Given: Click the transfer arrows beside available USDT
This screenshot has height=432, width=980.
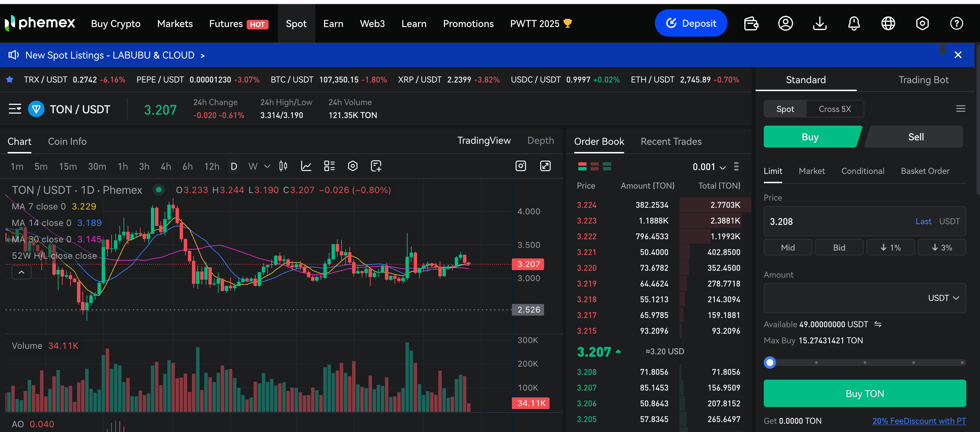Looking at the screenshot, I should pyautogui.click(x=878, y=324).
